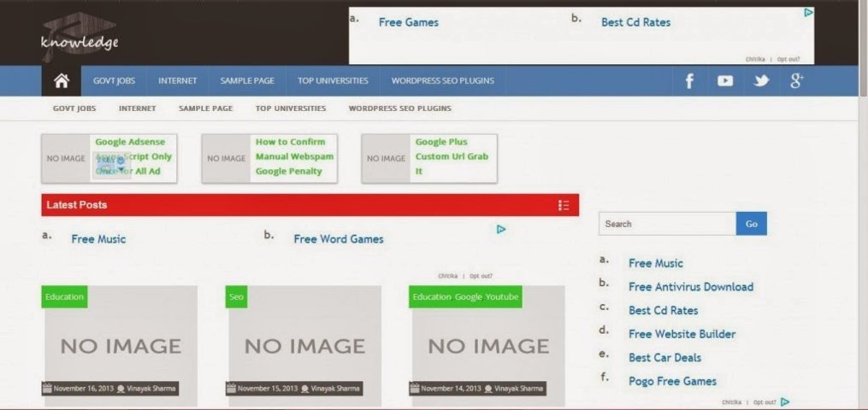Open How to Confirm Manual Webspam post
Image resolution: width=868 pixels, height=410 pixels.
point(294,156)
